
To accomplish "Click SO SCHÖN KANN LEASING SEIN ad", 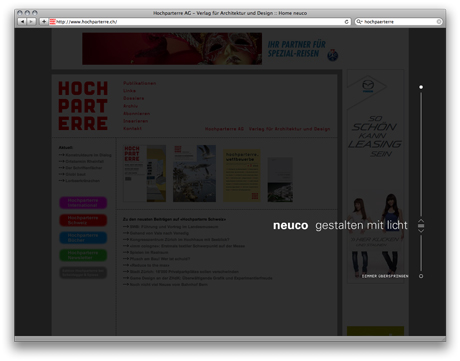I will point(375,136).
